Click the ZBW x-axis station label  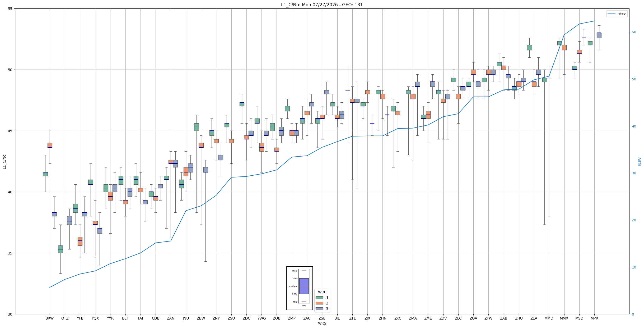tap(201, 318)
